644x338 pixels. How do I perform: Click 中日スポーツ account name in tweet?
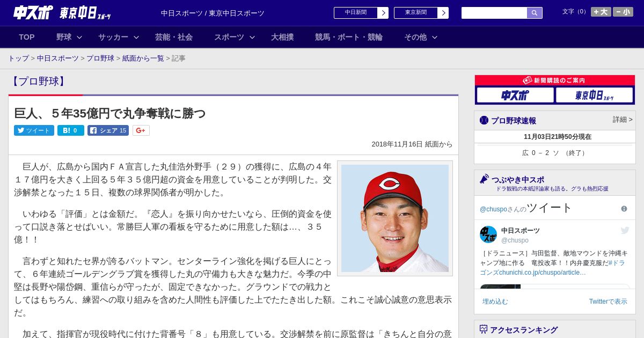click(521, 231)
